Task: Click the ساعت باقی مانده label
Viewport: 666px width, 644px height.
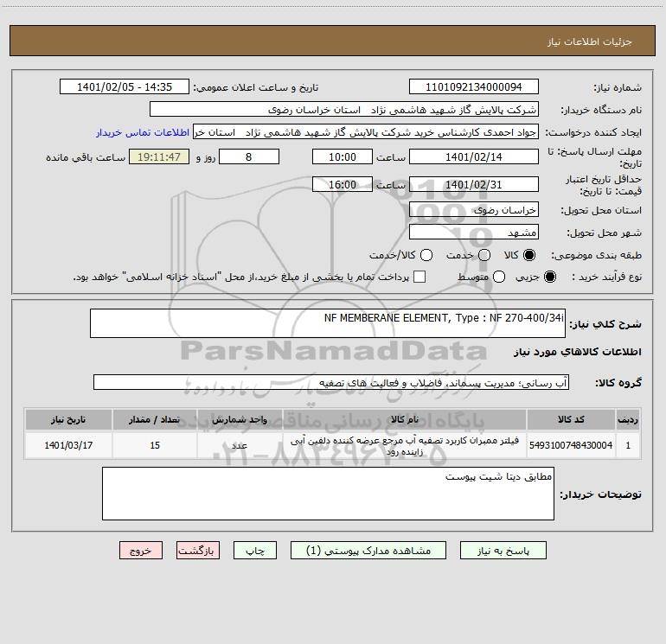Action: tap(86, 157)
